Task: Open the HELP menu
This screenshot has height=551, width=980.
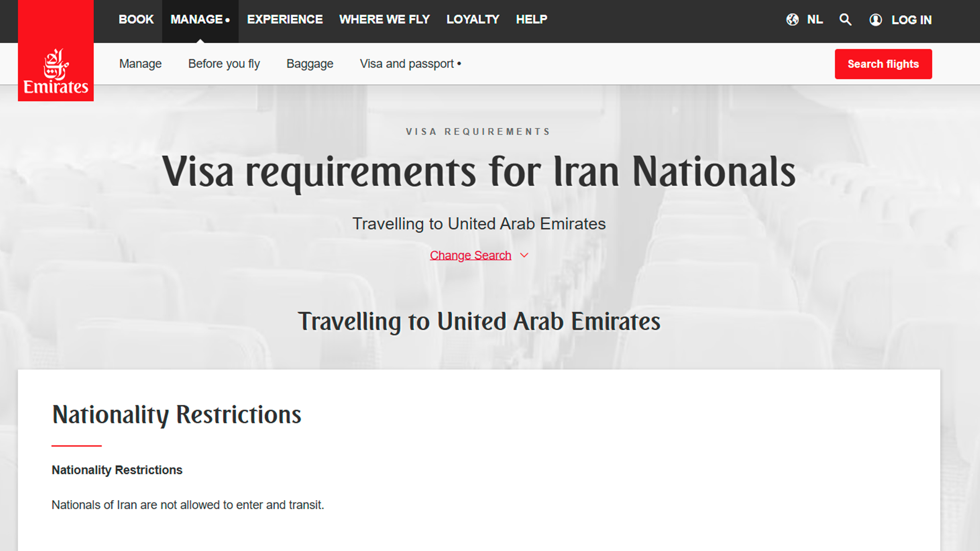Action: point(531,20)
